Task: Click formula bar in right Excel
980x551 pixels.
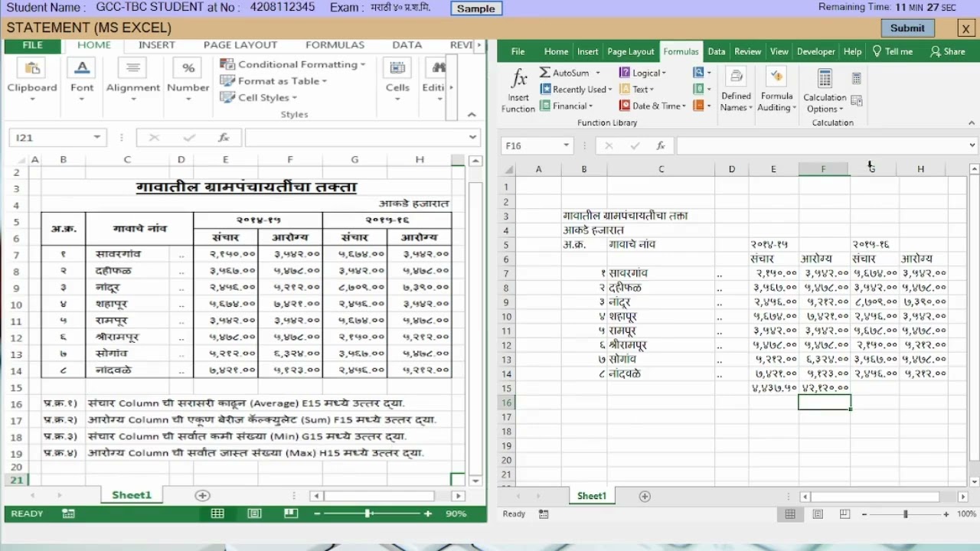Action: click(822, 145)
